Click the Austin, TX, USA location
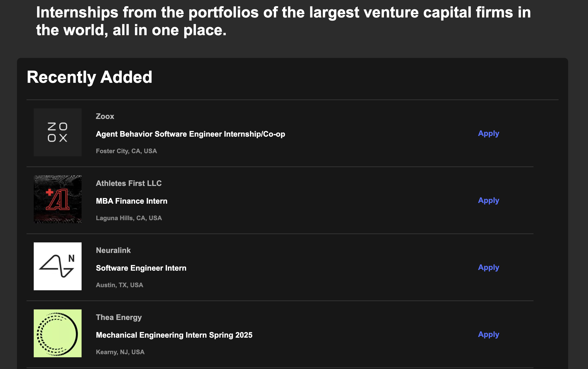This screenshot has width=588, height=369. [120, 285]
